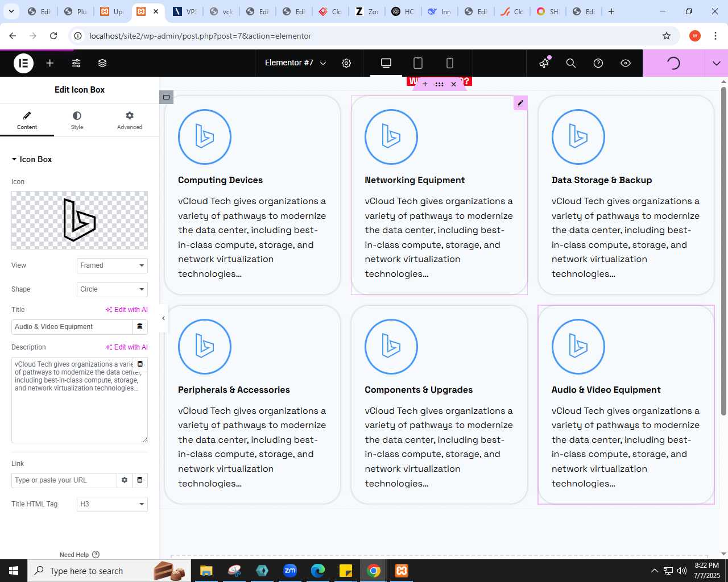Screen dimensions: 728x582
Task: Select the Networking Equipment heading
Action: point(415,180)
